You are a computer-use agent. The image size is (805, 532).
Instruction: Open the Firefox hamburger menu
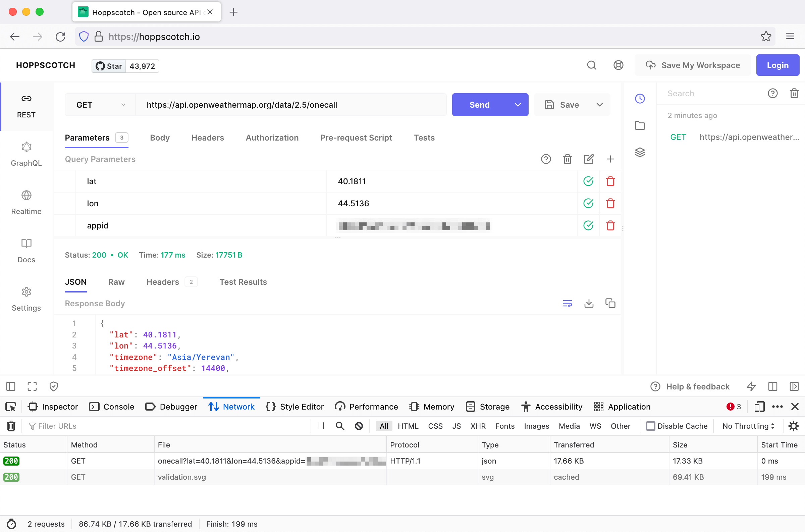(790, 36)
